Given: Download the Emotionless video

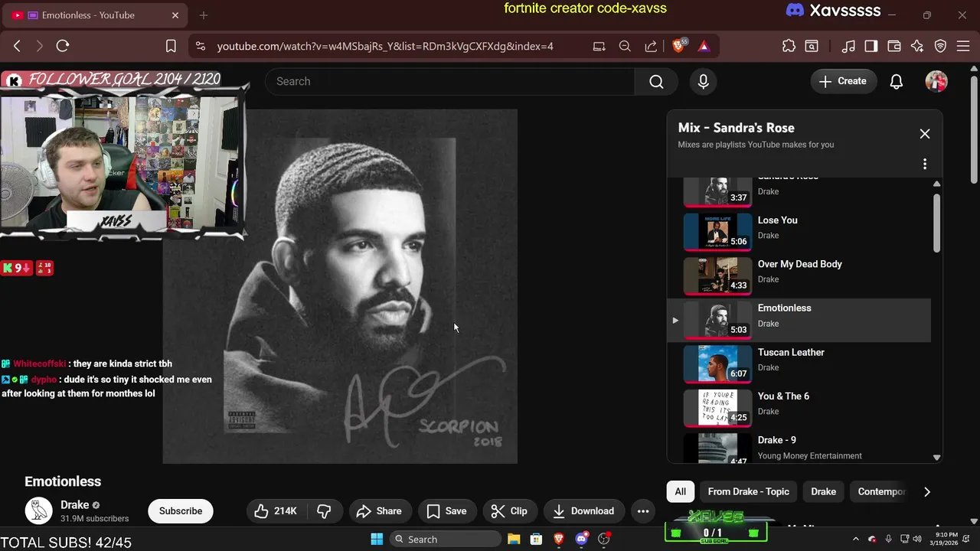Looking at the screenshot, I should tap(583, 511).
